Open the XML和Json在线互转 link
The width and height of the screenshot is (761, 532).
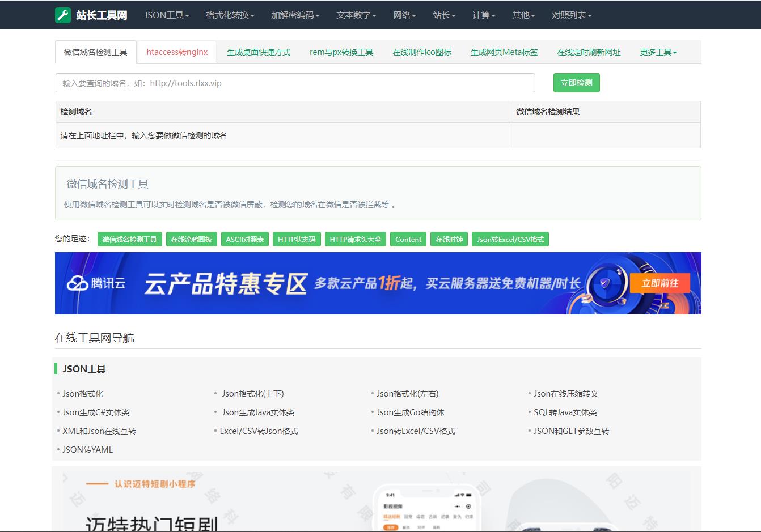coord(99,431)
